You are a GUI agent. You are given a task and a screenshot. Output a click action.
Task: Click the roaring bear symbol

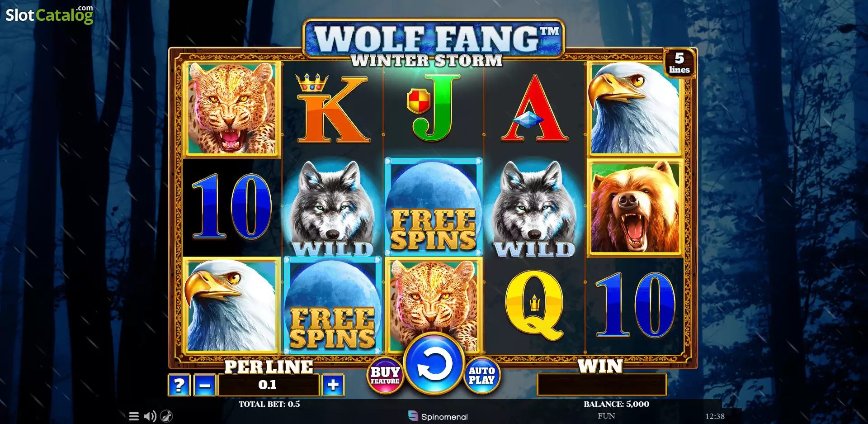[x=635, y=208]
